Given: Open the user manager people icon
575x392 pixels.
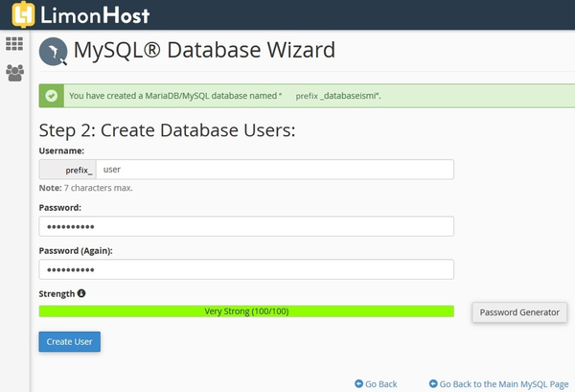Looking at the screenshot, I should pos(14,73).
